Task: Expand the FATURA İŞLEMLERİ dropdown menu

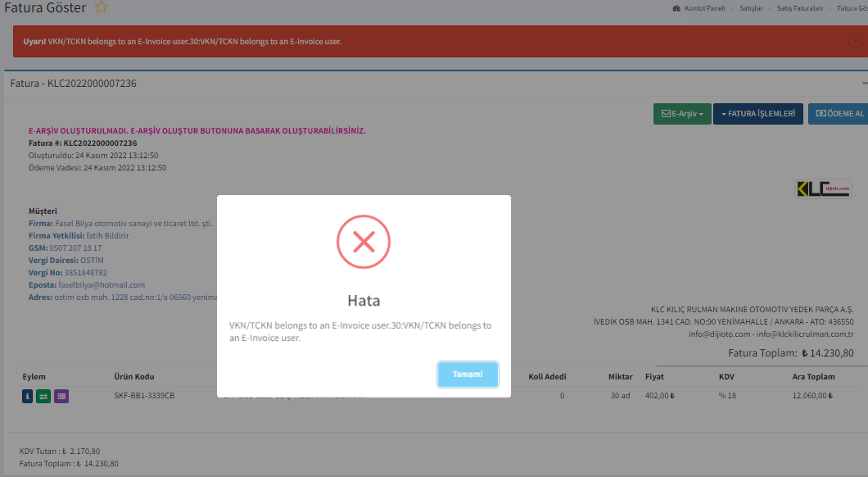Action: point(757,114)
